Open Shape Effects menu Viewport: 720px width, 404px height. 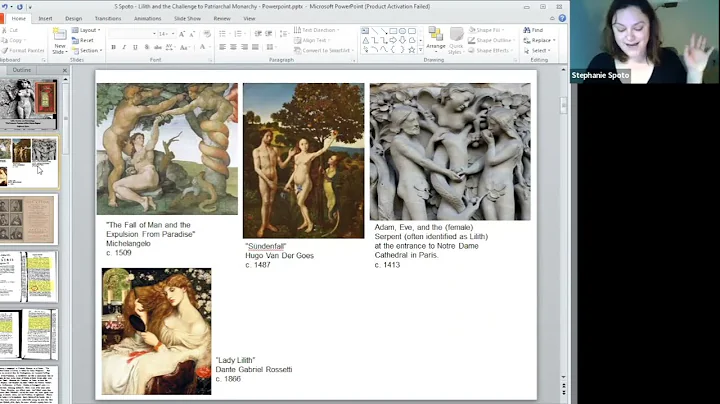tap(490, 50)
